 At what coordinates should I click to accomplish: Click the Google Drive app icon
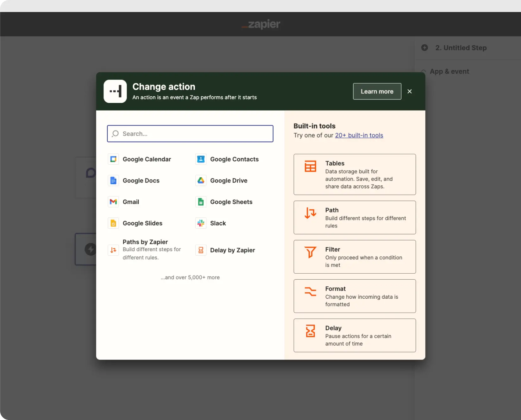pyautogui.click(x=201, y=181)
